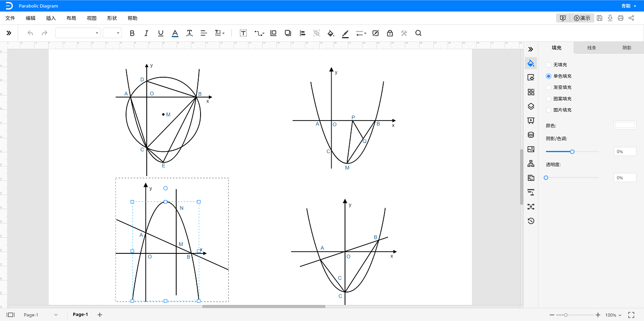644x321 pixels.
Task: Open the theme grid sidebar icon
Action: tap(531, 92)
